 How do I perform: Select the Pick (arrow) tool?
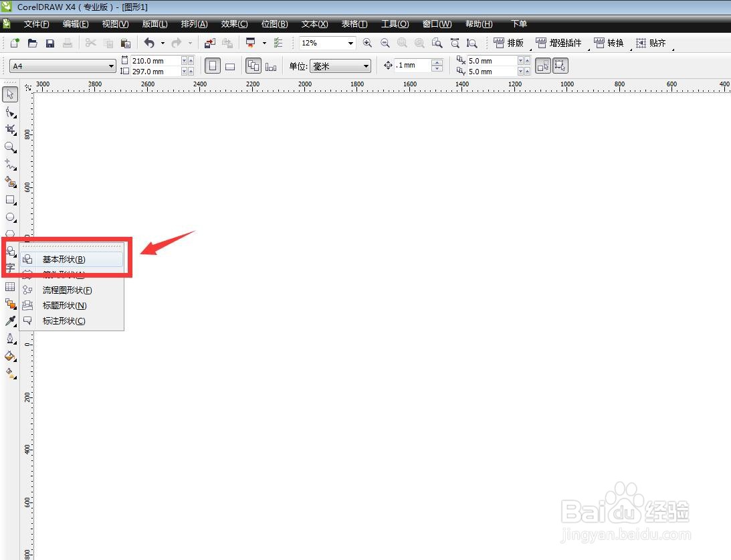coord(10,94)
